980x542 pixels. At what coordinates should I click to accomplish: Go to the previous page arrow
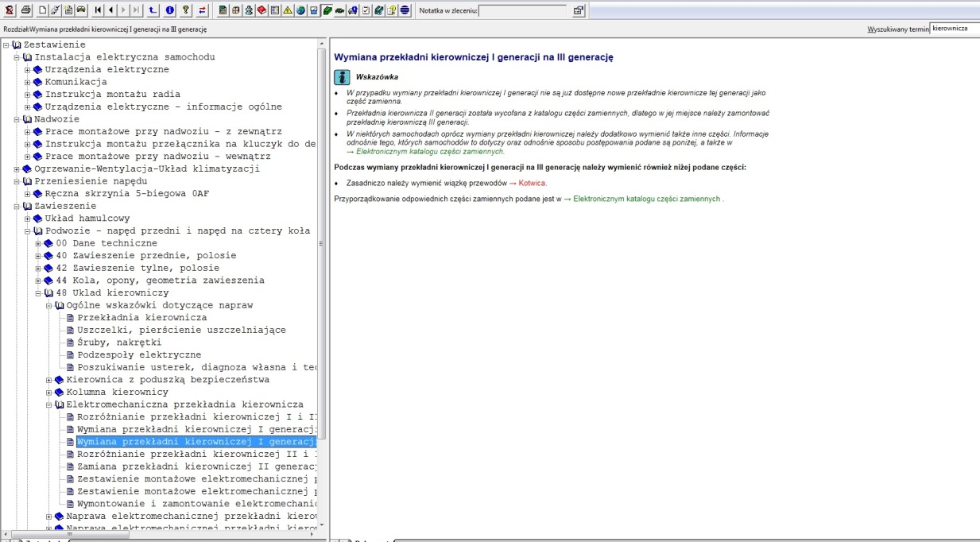(110, 10)
